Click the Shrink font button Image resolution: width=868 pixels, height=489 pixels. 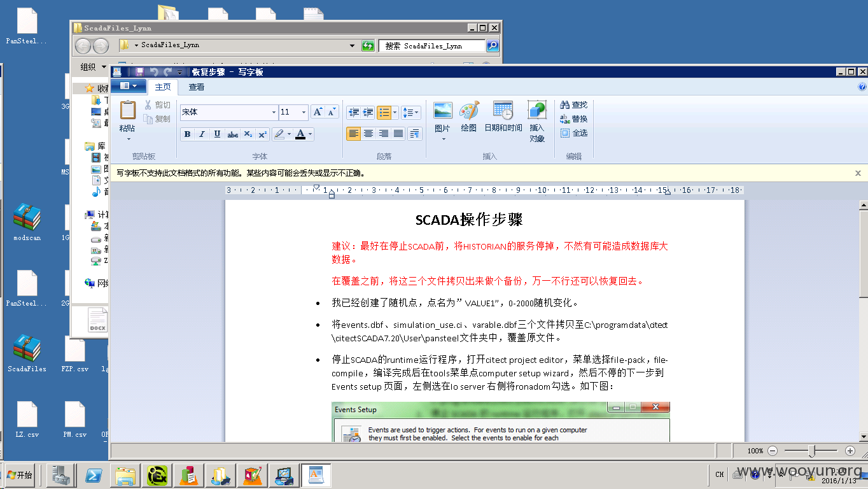pos(332,112)
